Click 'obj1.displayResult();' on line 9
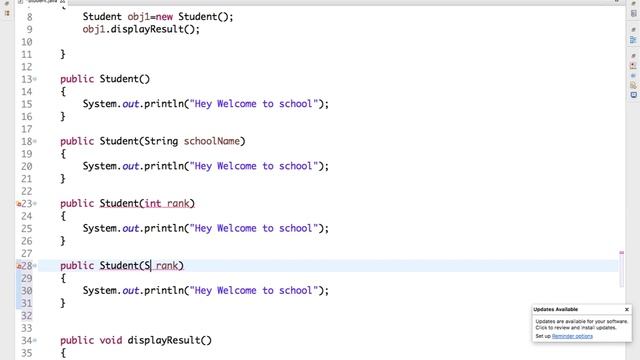Image resolution: width=640 pixels, height=360 pixels. (141, 29)
